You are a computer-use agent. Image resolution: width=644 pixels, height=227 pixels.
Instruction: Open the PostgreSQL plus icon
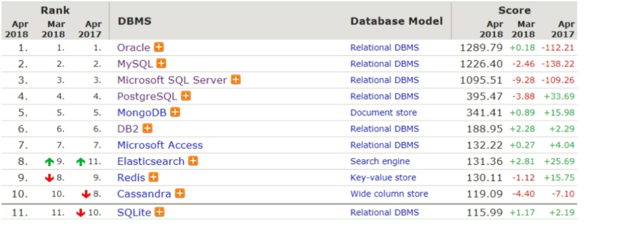[x=186, y=96]
